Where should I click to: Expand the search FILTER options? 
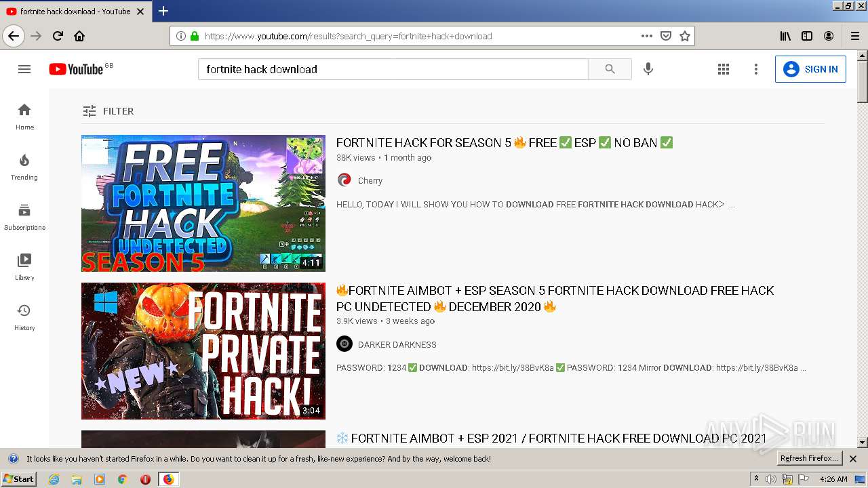coord(108,111)
